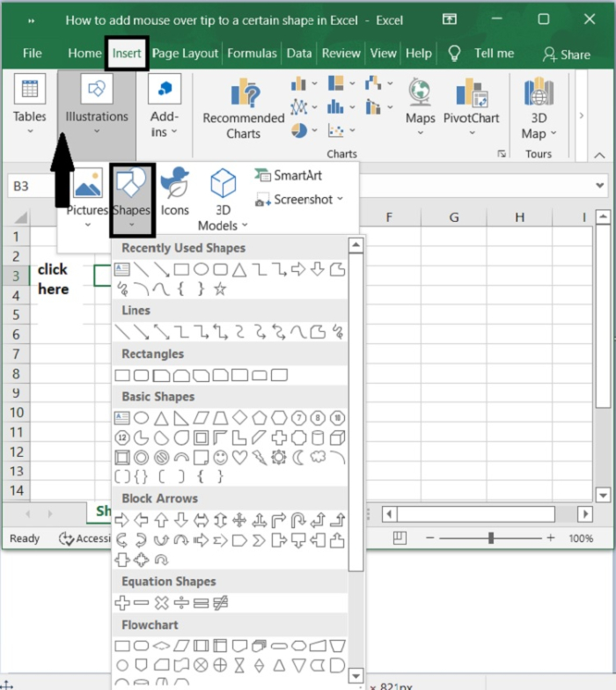Switch to the Data tab

[299, 53]
